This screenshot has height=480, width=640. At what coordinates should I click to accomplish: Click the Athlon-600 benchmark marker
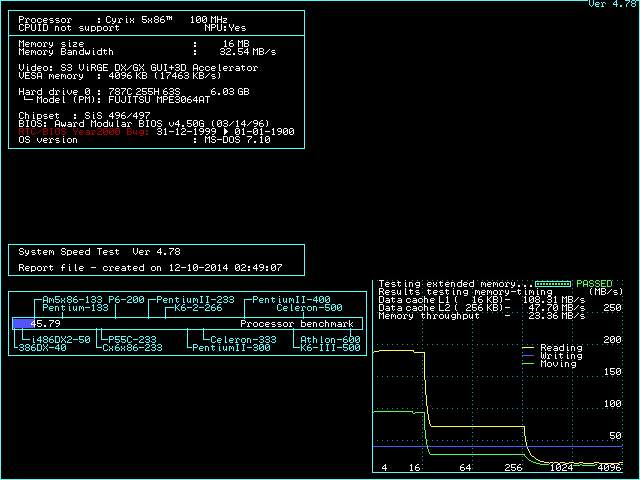(331, 340)
